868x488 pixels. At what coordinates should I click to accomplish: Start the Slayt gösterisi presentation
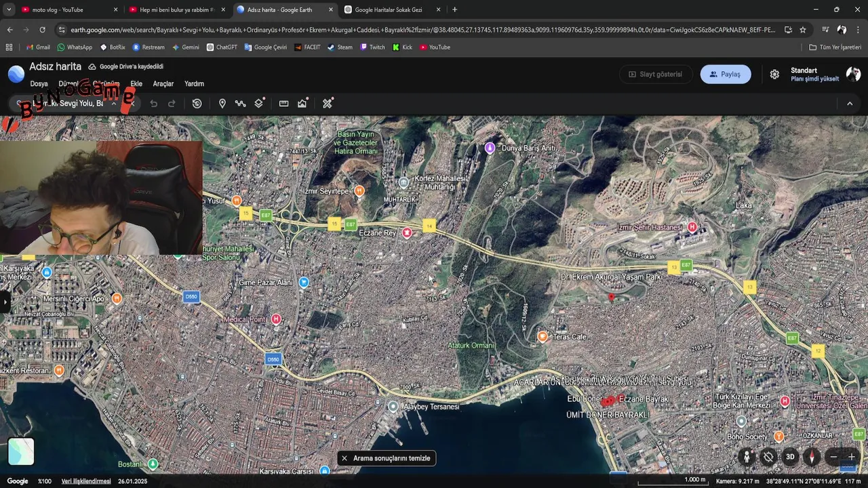coord(655,75)
